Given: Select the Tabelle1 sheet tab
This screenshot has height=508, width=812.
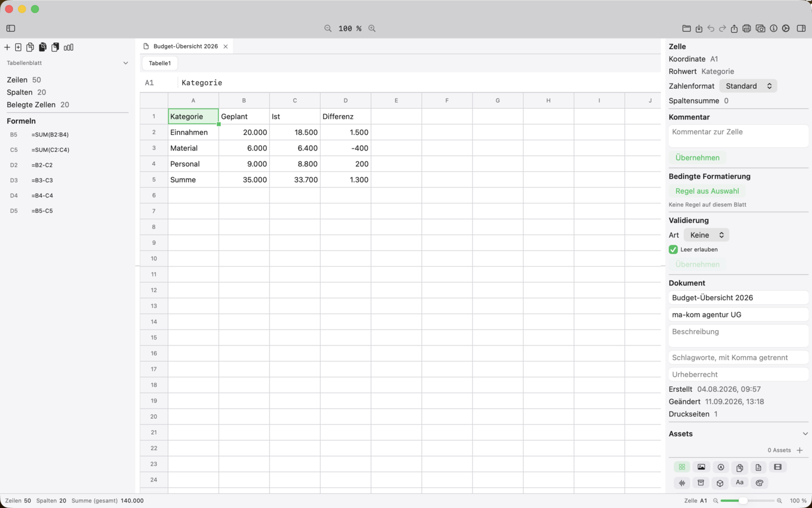Looking at the screenshot, I should point(160,63).
